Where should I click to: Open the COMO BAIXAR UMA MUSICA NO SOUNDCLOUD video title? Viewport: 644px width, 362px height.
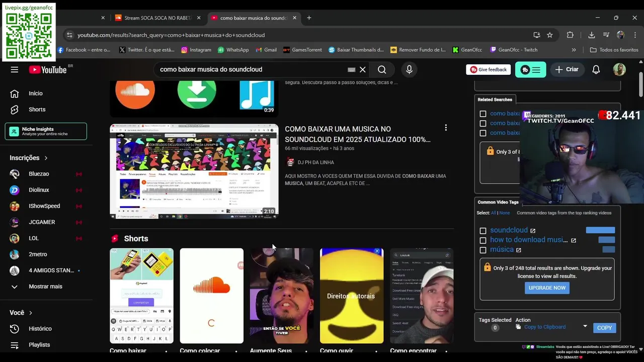(358, 134)
